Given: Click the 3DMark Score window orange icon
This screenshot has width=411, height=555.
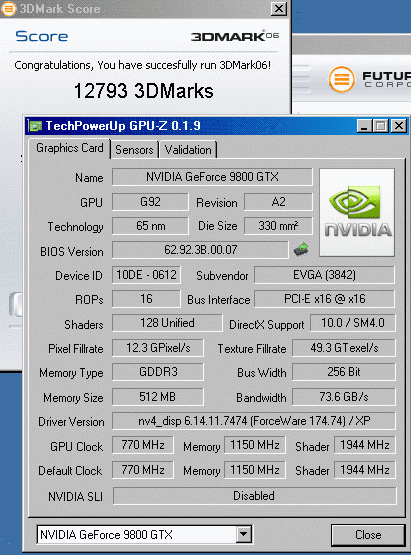Looking at the screenshot, I should click(x=8, y=8).
